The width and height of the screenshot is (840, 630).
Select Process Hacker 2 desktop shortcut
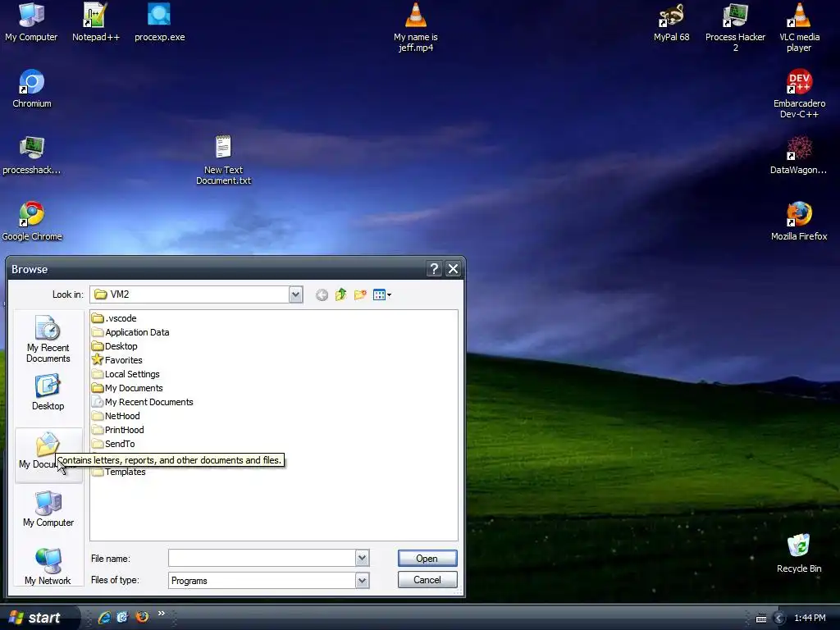tap(735, 27)
